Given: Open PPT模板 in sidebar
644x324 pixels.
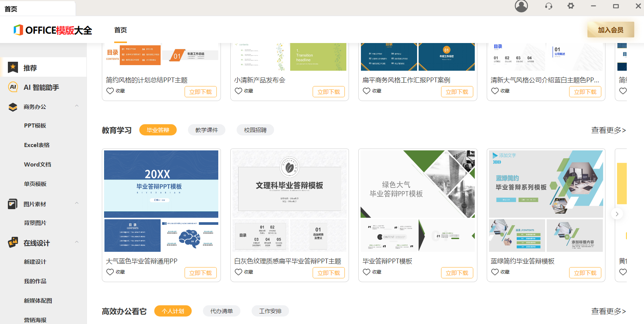Looking at the screenshot, I should point(35,125).
